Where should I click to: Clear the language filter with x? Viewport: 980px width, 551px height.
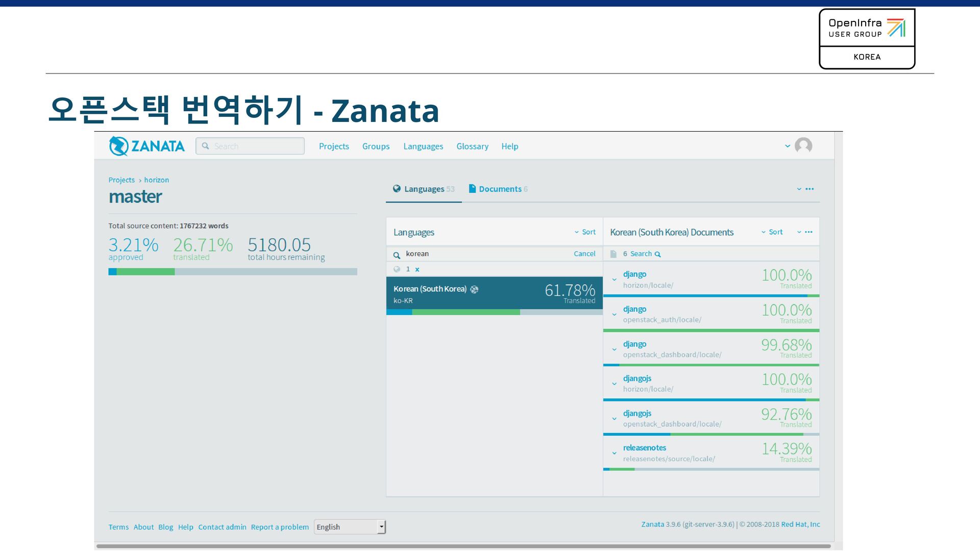(417, 269)
